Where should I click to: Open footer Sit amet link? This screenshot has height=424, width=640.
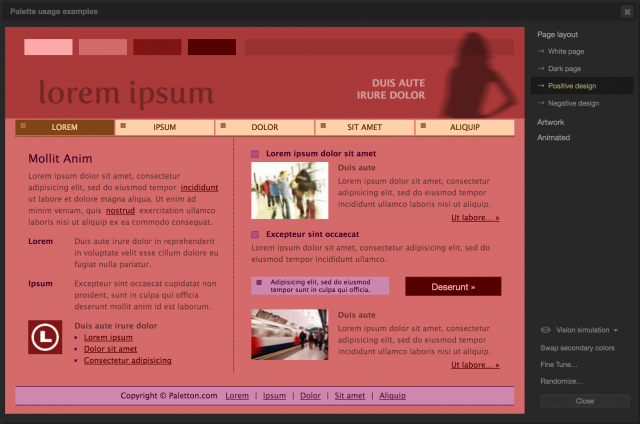point(350,395)
